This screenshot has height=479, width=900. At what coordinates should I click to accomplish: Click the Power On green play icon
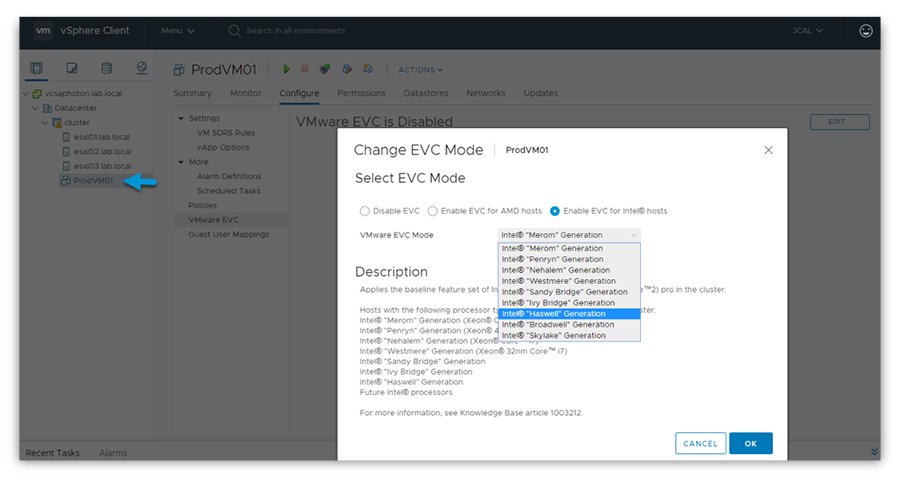tap(286, 69)
